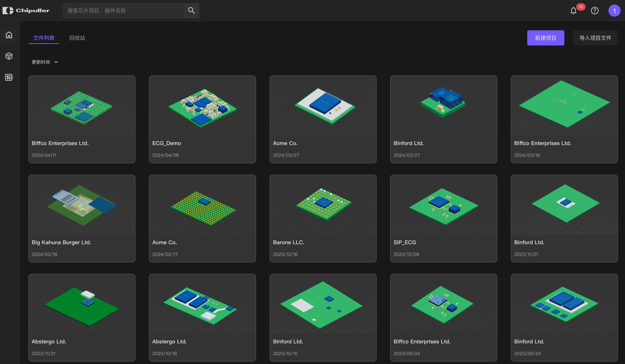Click the help question mark icon

[x=595, y=11]
